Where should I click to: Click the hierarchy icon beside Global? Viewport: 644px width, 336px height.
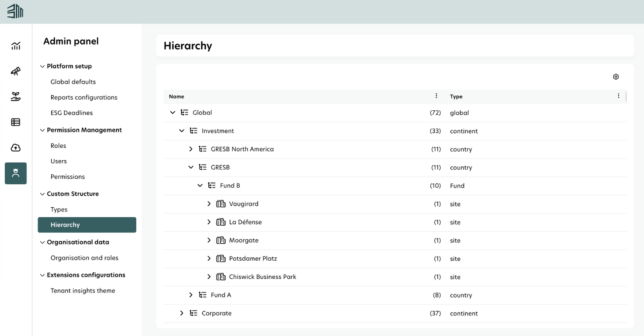click(x=184, y=113)
